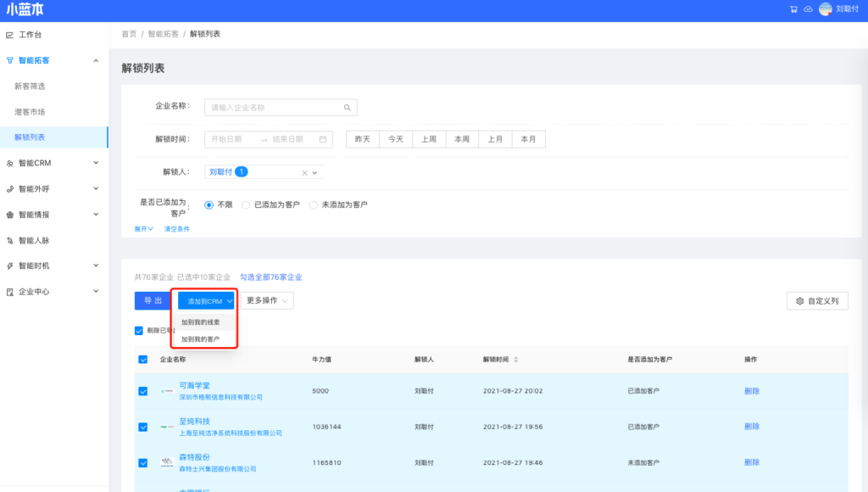Click the 勾选全部76家企业 link
This screenshot has height=492, width=868.
point(270,277)
